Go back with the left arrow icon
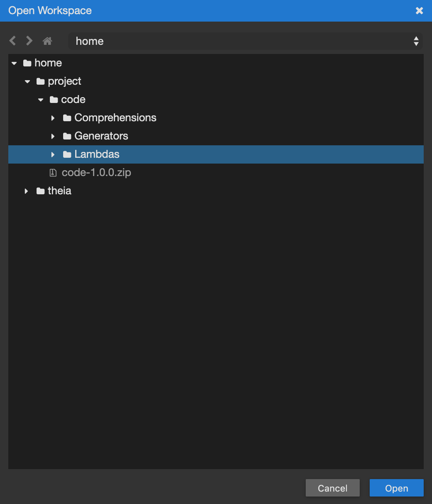 click(x=12, y=41)
